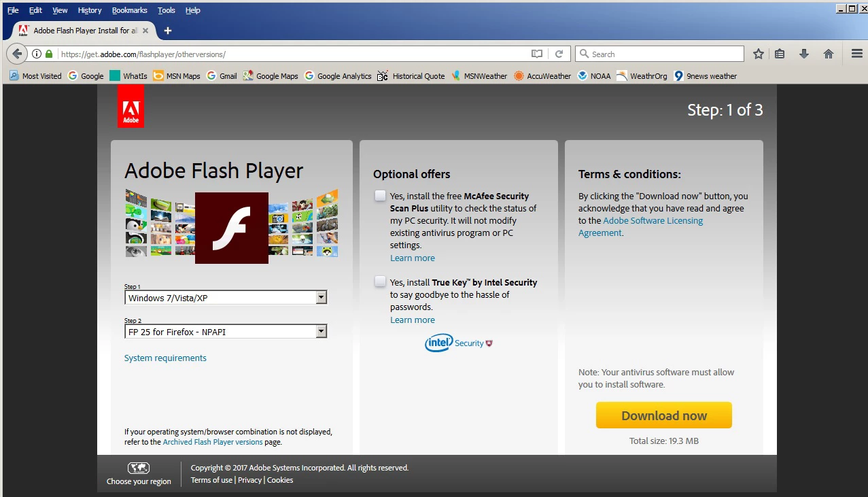Click the Download now button

(664, 415)
